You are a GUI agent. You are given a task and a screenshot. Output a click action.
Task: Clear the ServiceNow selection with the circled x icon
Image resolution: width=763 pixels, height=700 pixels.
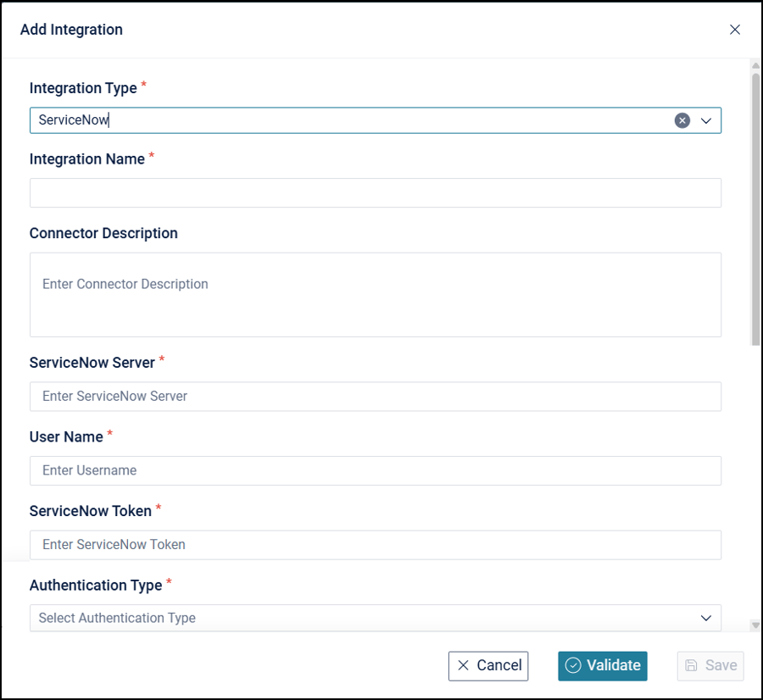(682, 120)
